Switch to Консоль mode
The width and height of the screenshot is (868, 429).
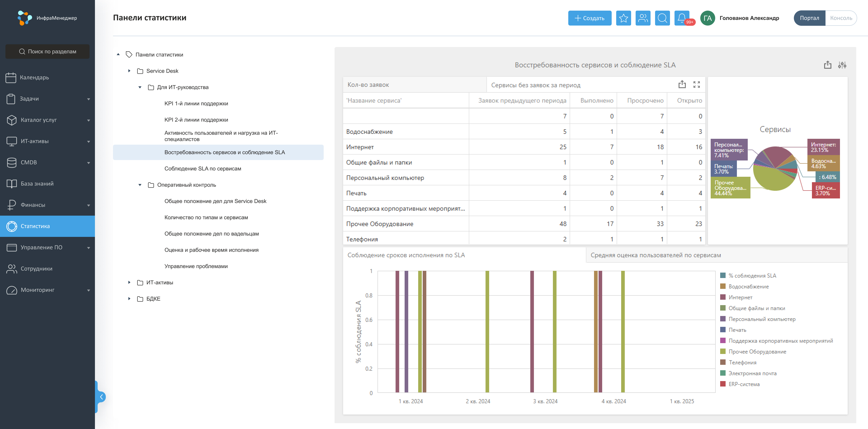(841, 18)
